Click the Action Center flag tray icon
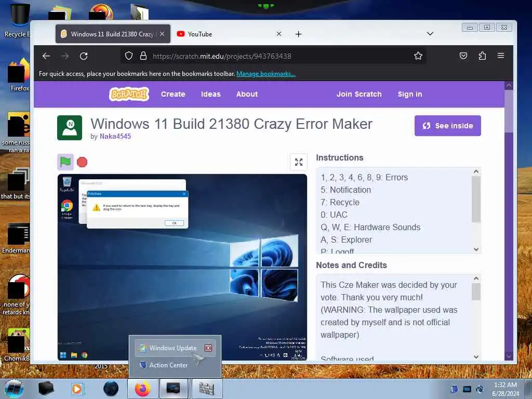The width and height of the screenshot is (532, 399). 454,389
